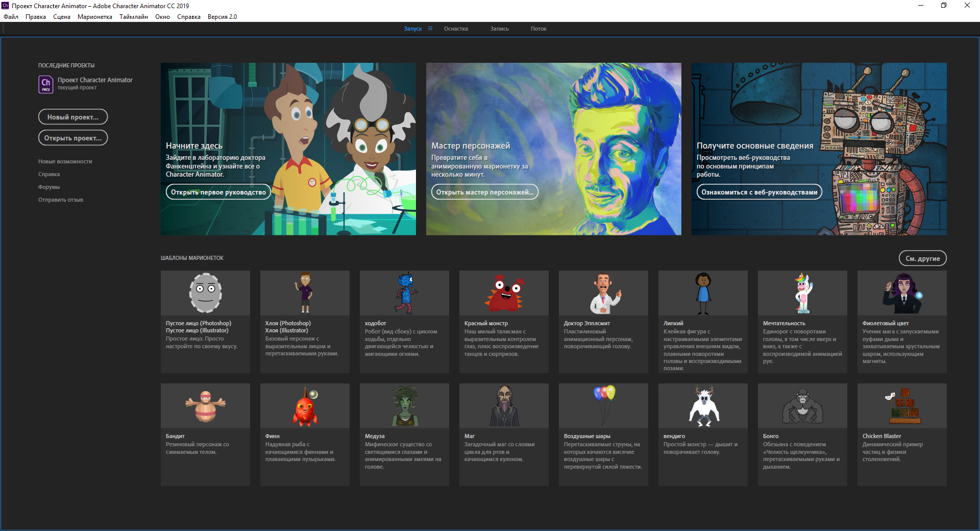This screenshot has width=980, height=531.
Task: Select the Финн fish thumbnail
Action: (305, 406)
